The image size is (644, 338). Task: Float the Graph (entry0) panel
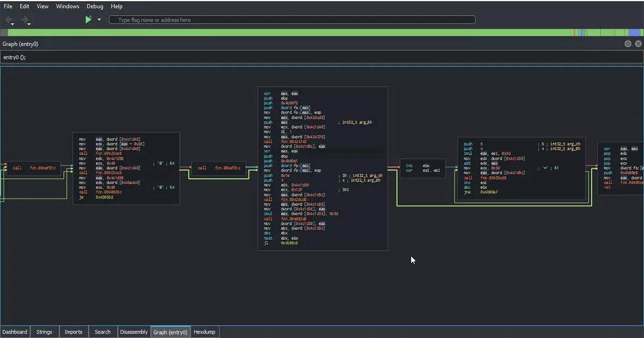click(628, 44)
